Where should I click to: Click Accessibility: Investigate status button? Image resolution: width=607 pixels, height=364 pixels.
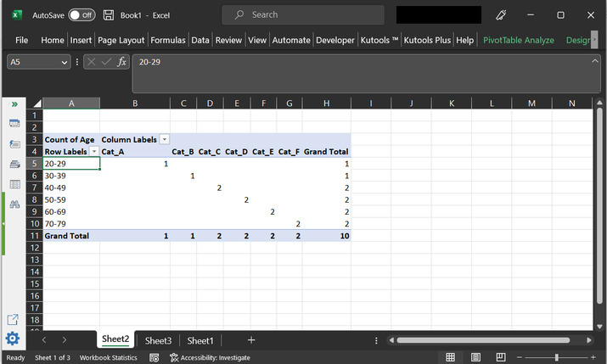point(210,358)
